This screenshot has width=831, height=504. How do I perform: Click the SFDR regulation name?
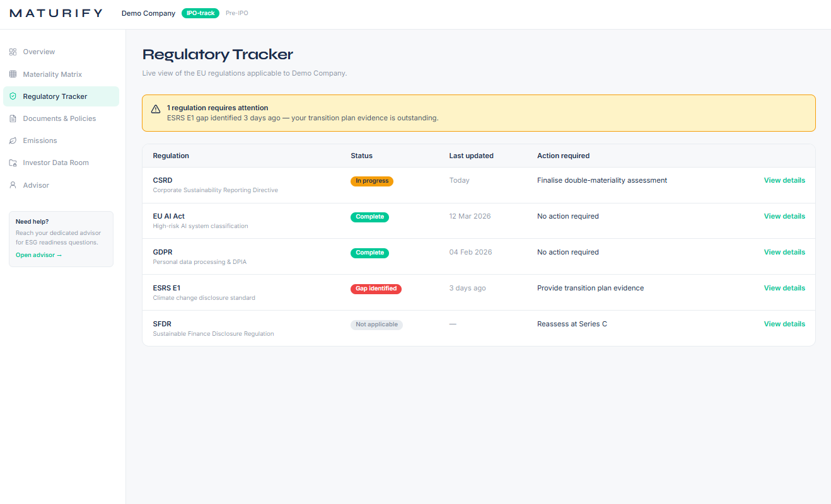click(x=162, y=324)
